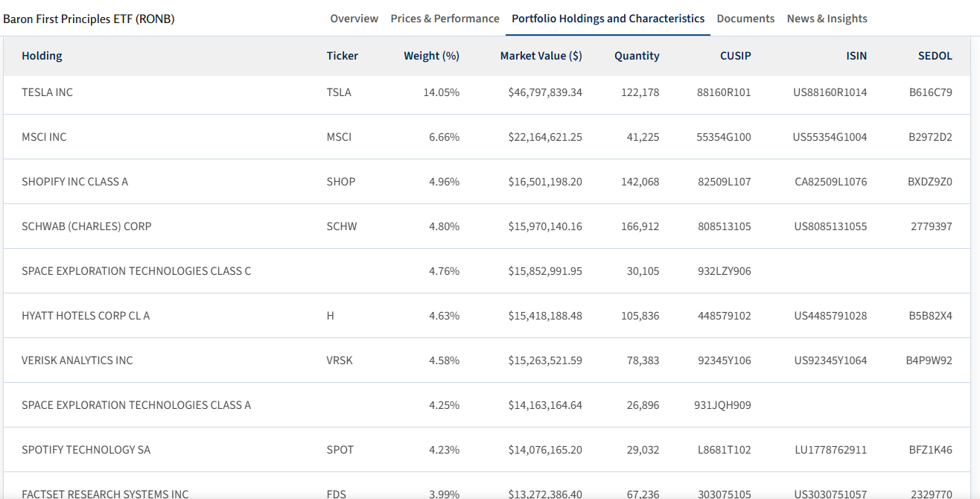Click SEDOL B2972D2

[930, 137]
